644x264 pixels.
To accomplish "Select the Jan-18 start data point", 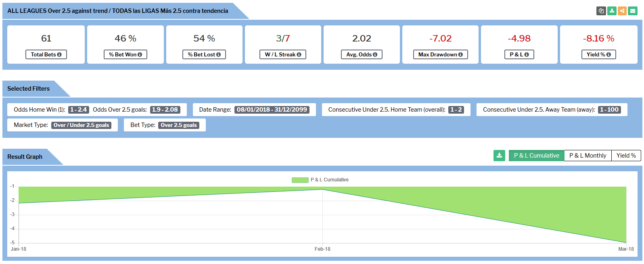I will (x=19, y=203).
